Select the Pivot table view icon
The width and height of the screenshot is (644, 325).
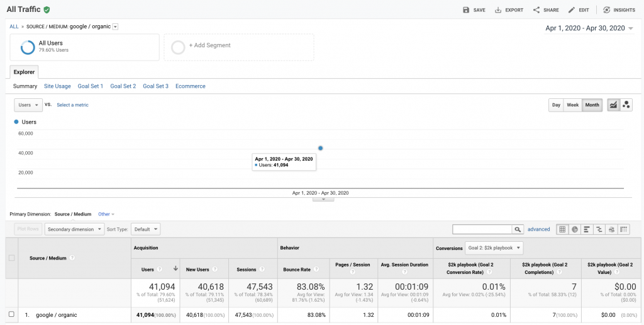click(624, 229)
